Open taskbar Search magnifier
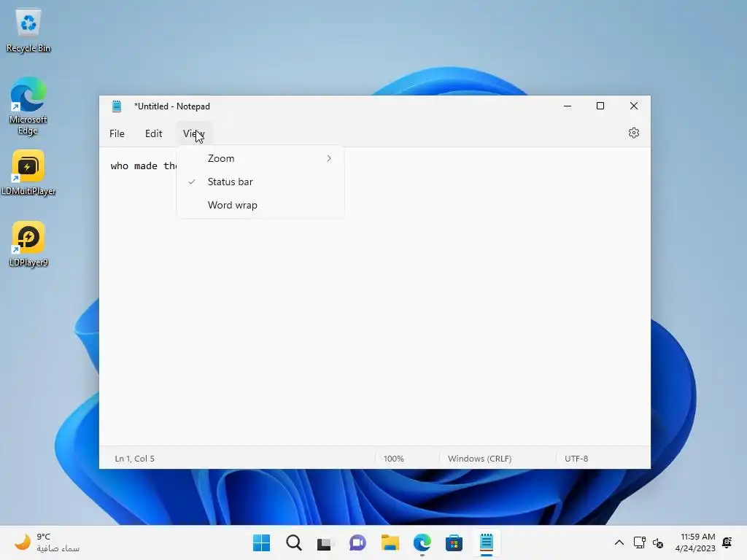 [294, 542]
